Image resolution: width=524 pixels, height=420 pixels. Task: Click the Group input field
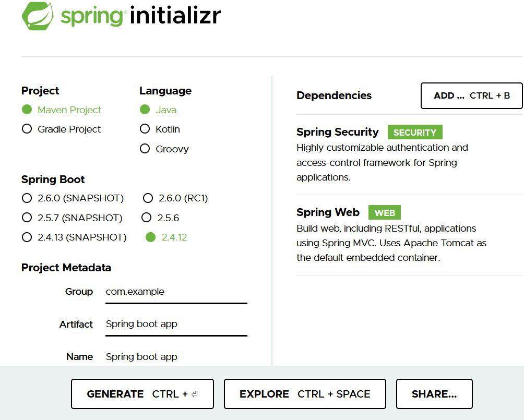pyautogui.click(x=176, y=292)
